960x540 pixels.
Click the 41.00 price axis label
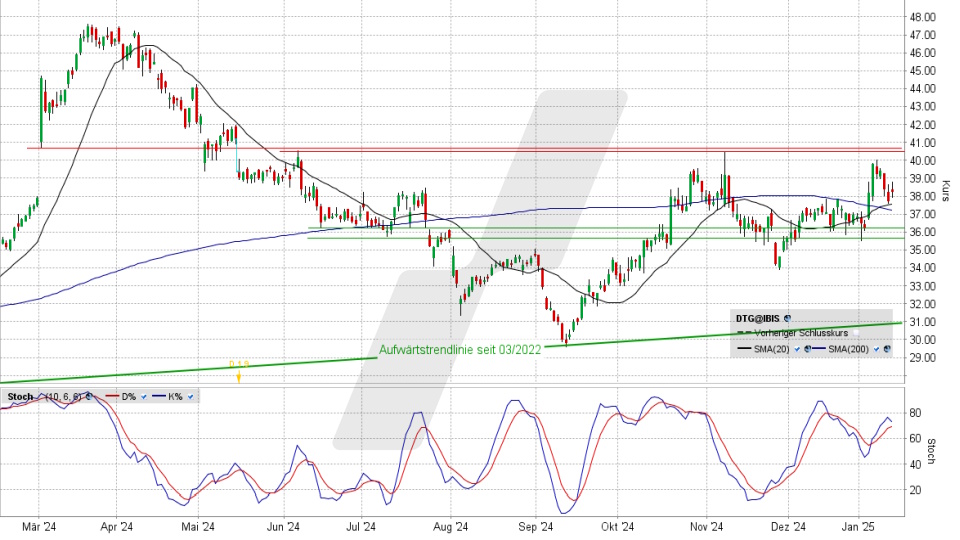[x=922, y=143]
